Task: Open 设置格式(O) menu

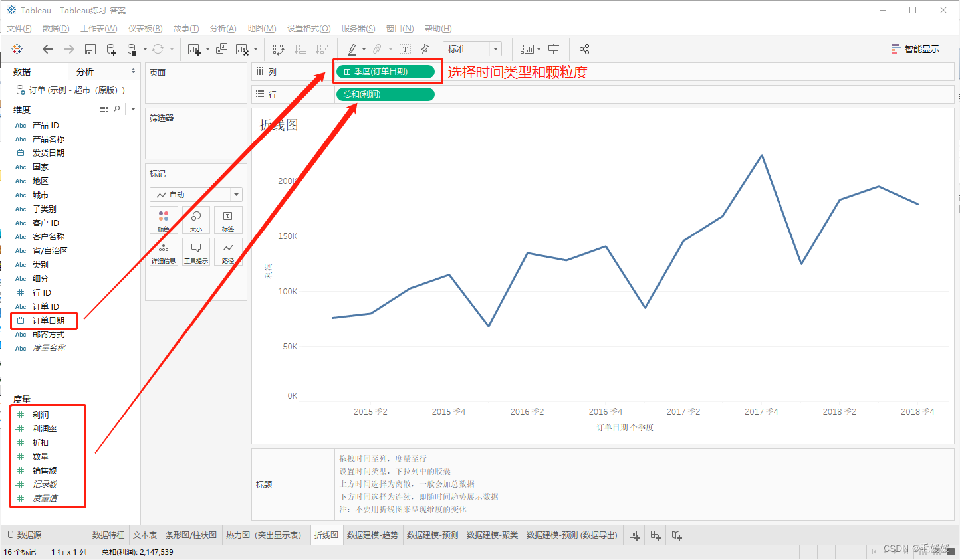Action: point(309,29)
